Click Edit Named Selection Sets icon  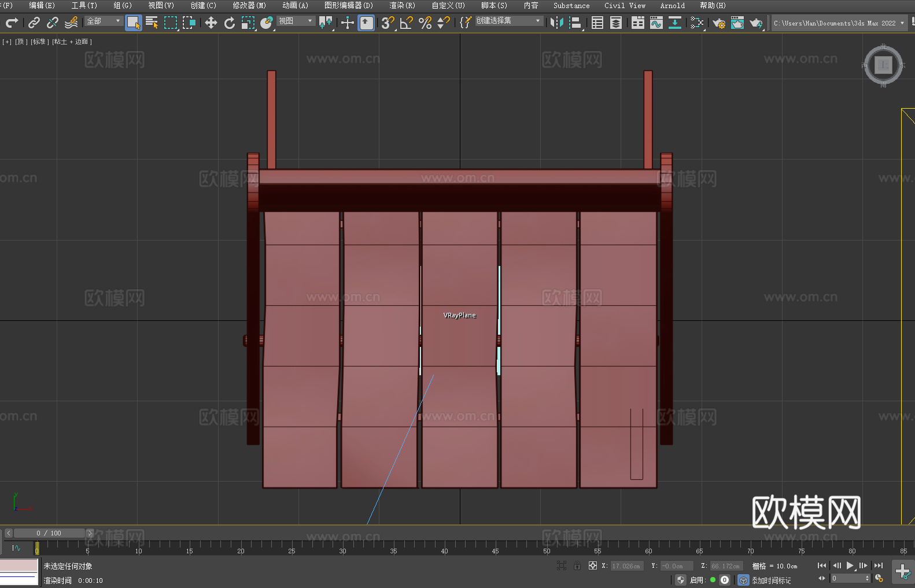point(466,23)
